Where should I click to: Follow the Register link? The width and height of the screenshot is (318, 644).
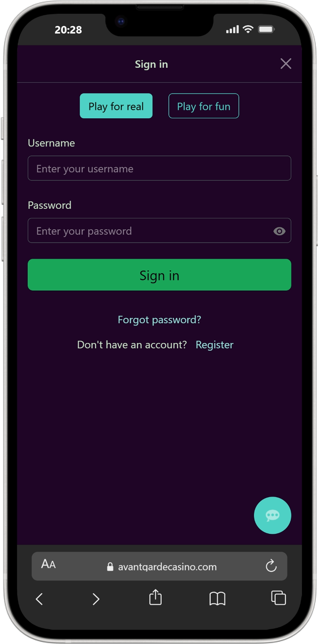coord(214,345)
